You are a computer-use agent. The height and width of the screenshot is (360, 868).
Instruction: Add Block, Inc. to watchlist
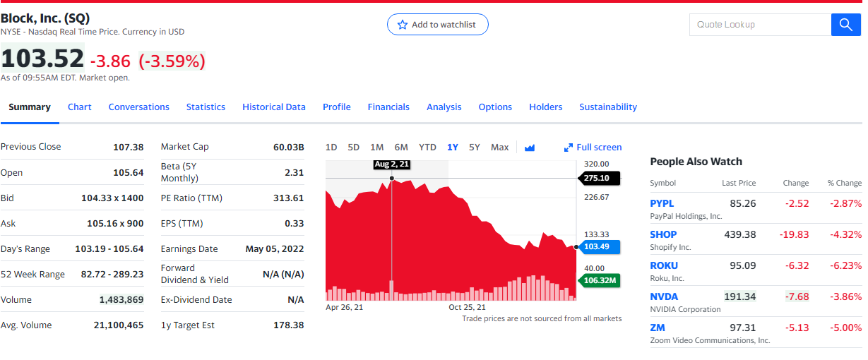pos(438,25)
